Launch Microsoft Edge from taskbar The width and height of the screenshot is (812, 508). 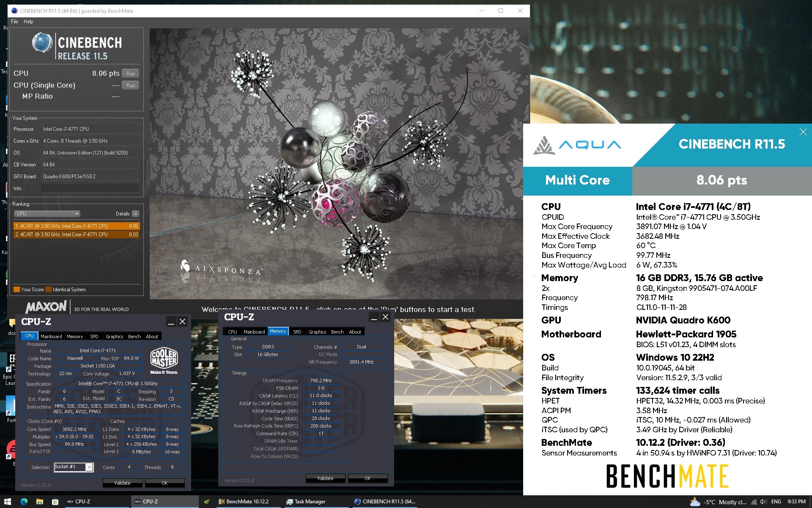pyautogui.click(x=24, y=502)
